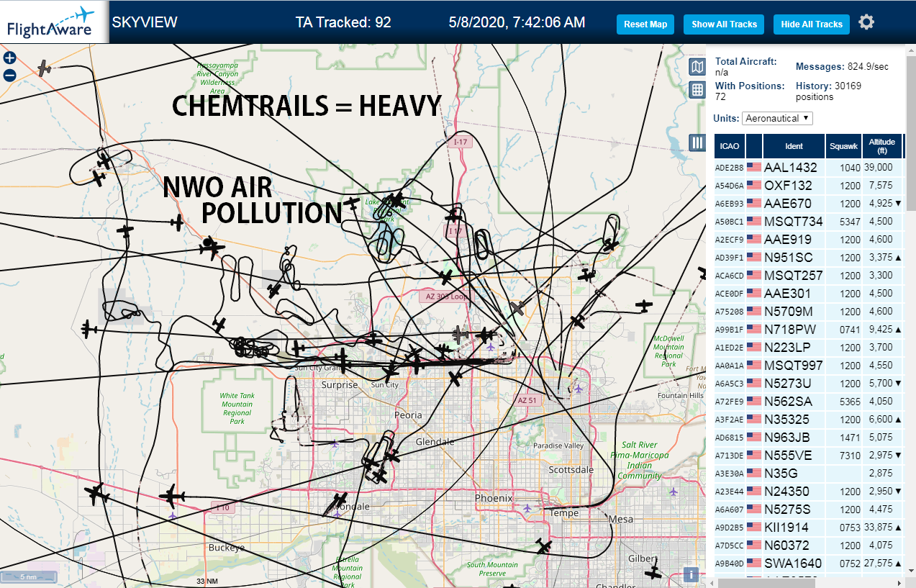Select the N555VE ident in the aircraft table
Viewport: 916px width, 588px height.
click(788, 455)
